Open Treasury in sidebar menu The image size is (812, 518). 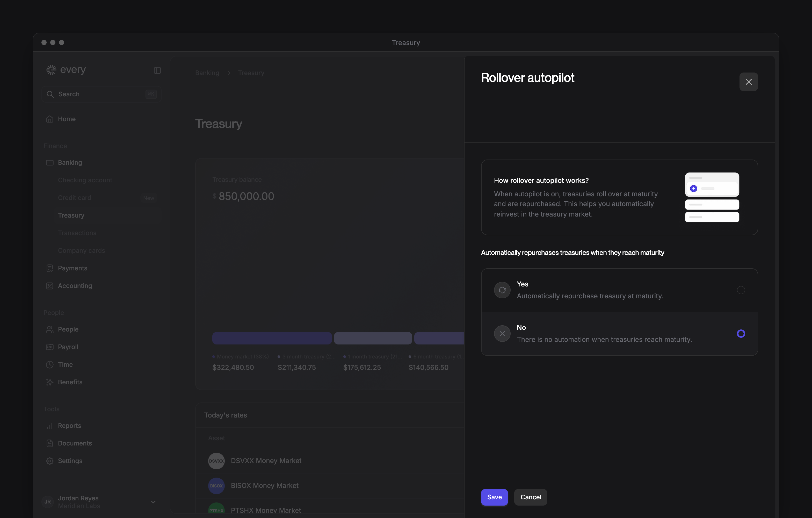point(71,215)
